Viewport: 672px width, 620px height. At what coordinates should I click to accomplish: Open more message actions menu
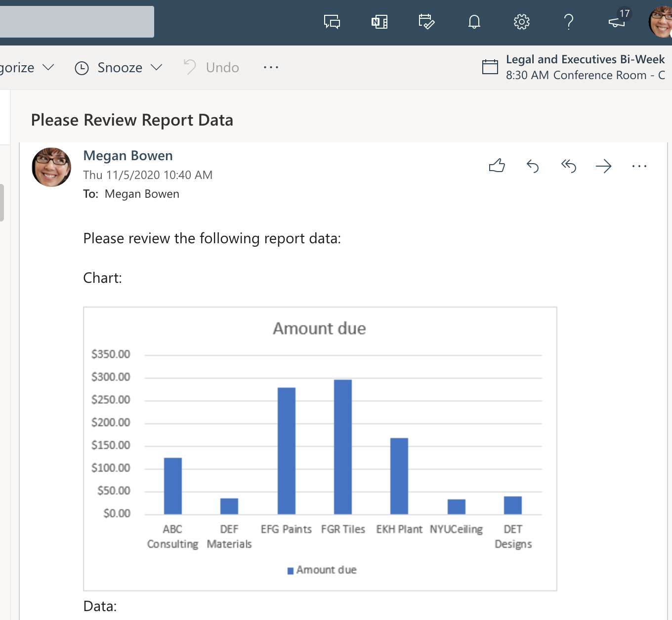coord(639,166)
